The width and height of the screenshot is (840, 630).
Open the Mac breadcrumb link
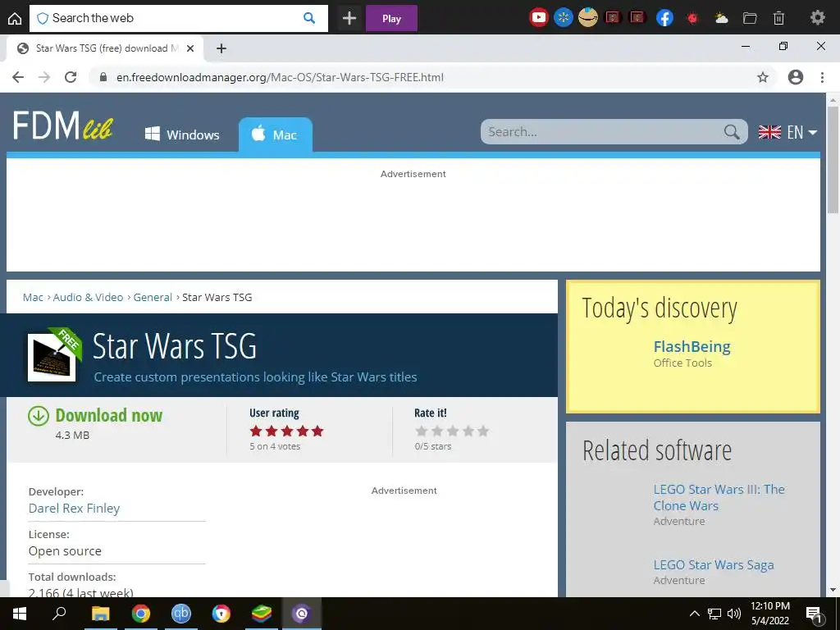coord(33,297)
